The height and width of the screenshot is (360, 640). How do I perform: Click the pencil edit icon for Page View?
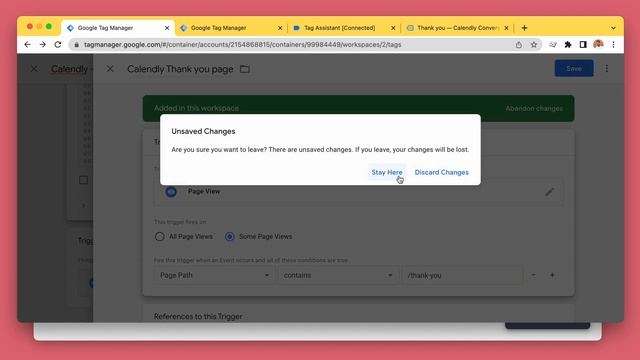point(549,191)
